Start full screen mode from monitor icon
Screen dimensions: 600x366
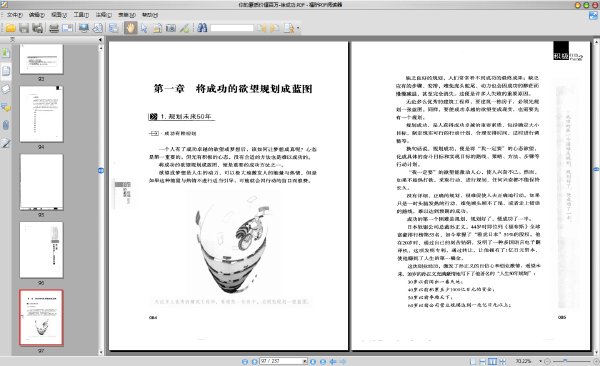83,28
